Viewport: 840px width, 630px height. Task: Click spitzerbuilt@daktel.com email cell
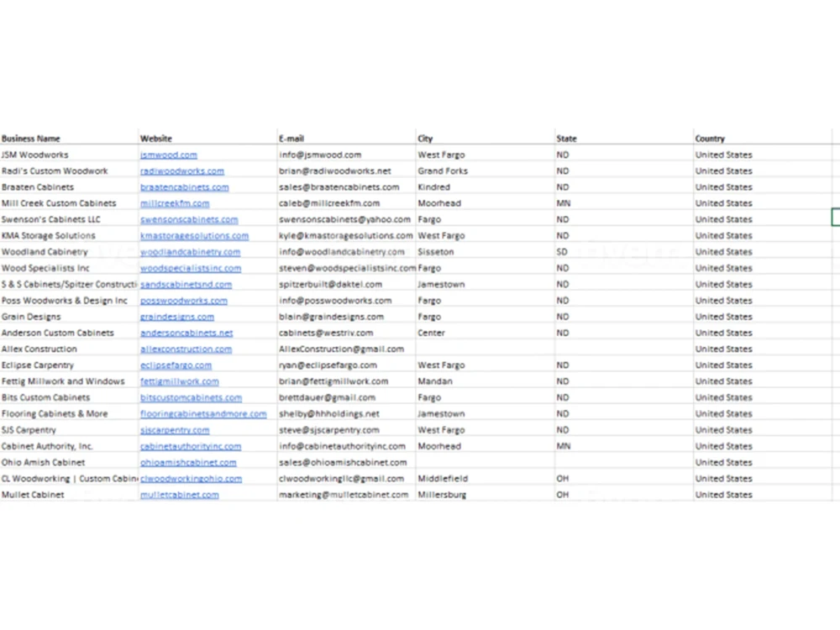click(x=347, y=285)
